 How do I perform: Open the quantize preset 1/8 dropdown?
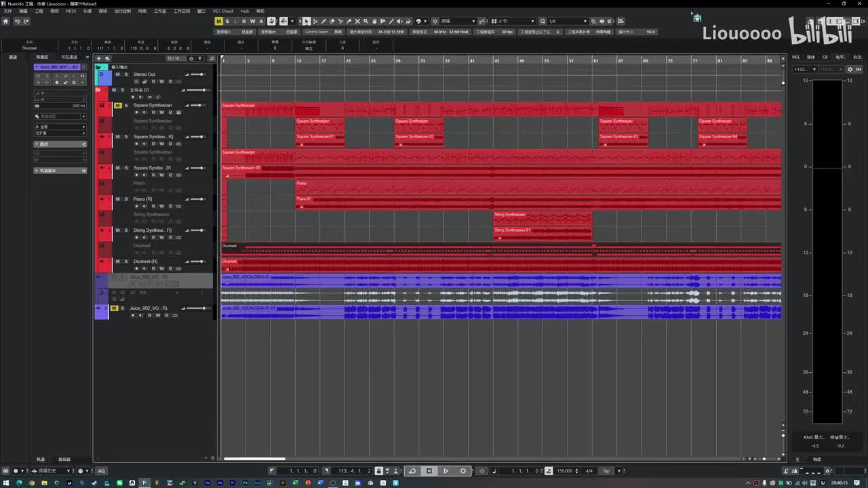(x=567, y=21)
